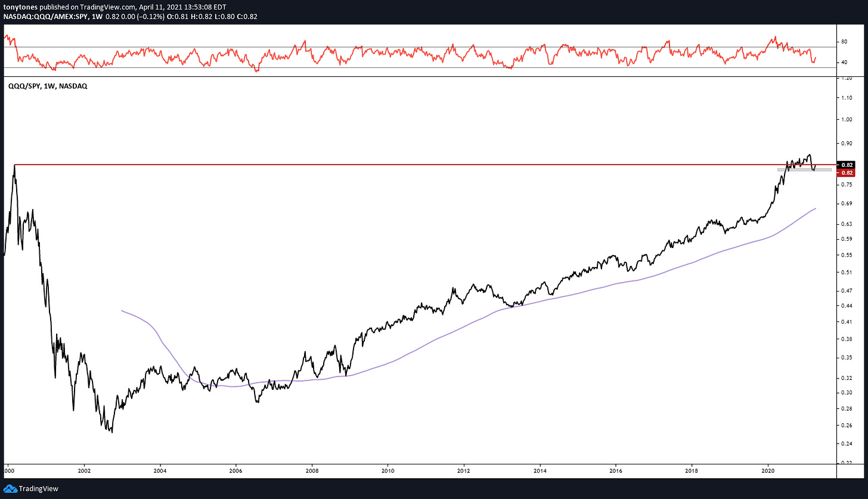
Task: Click the price axis value 0.28
Action: click(x=846, y=408)
